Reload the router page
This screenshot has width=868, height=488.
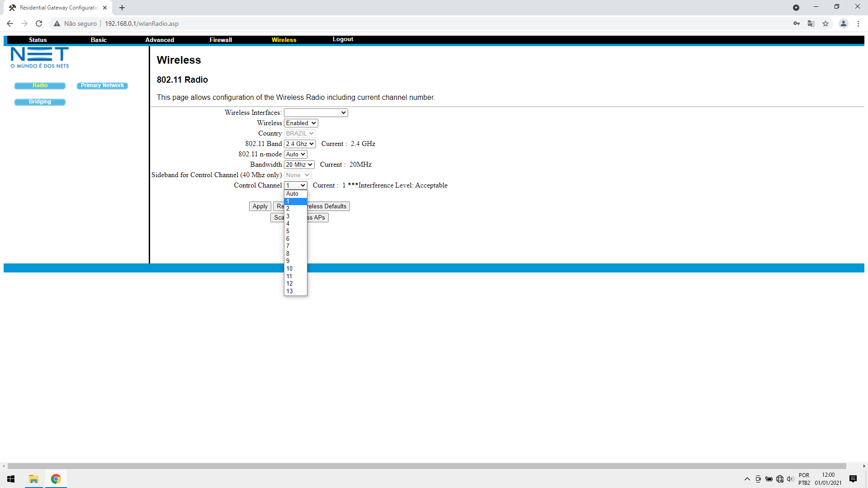pos(39,23)
